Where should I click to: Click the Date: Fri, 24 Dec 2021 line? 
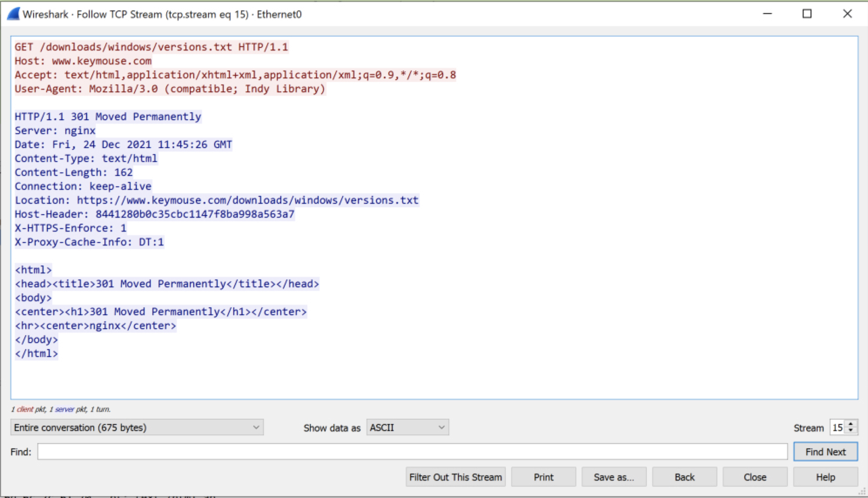pyautogui.click(x=123, y=145)
